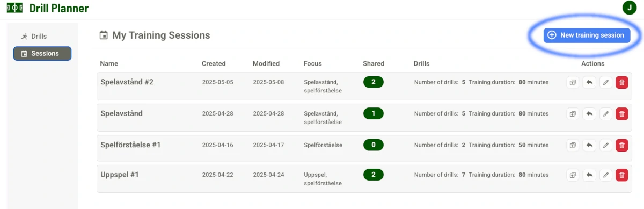Delete the Uppspel #1 session
The image size is (644, 209).
pyautogui.click(x=622, y=175)
